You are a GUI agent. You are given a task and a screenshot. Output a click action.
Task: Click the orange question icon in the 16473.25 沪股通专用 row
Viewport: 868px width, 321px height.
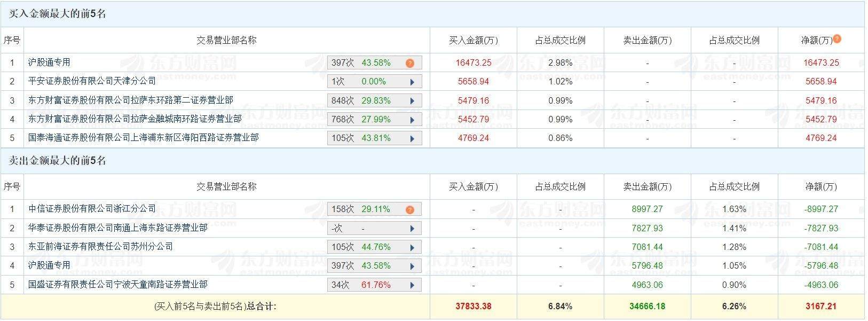[410, 63]
